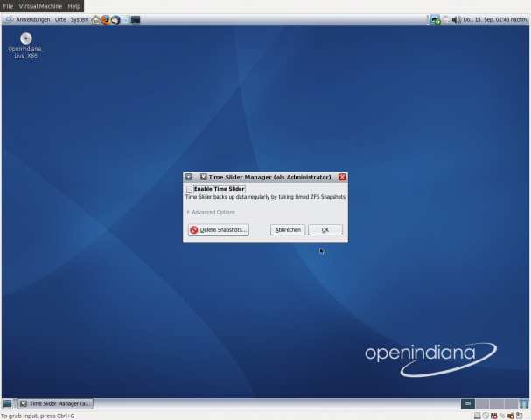This screenshot has height=420, width=531.
Task: Open the Anwendungen menu
Action: [x=33, y=19]
